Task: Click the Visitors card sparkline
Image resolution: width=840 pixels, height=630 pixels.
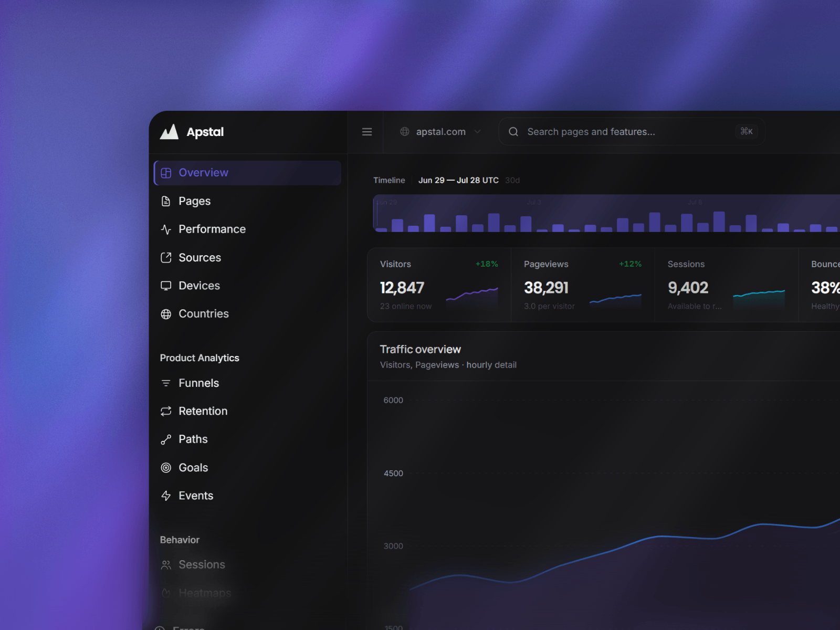Action: click(x=472, y=296)
